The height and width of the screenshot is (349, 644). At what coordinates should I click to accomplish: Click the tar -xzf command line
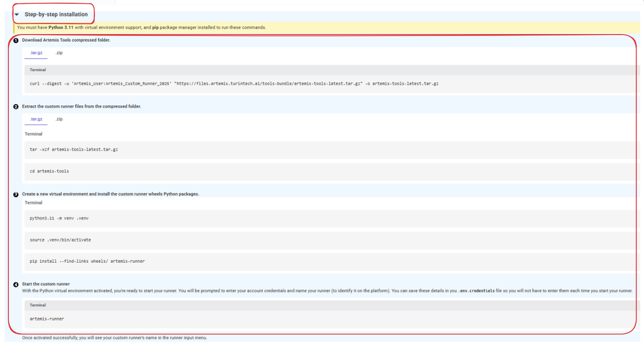(x=73, y=150)
